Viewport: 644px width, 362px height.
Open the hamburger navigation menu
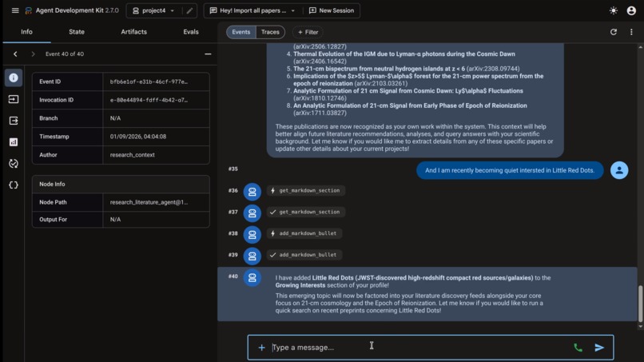(15, 10)
